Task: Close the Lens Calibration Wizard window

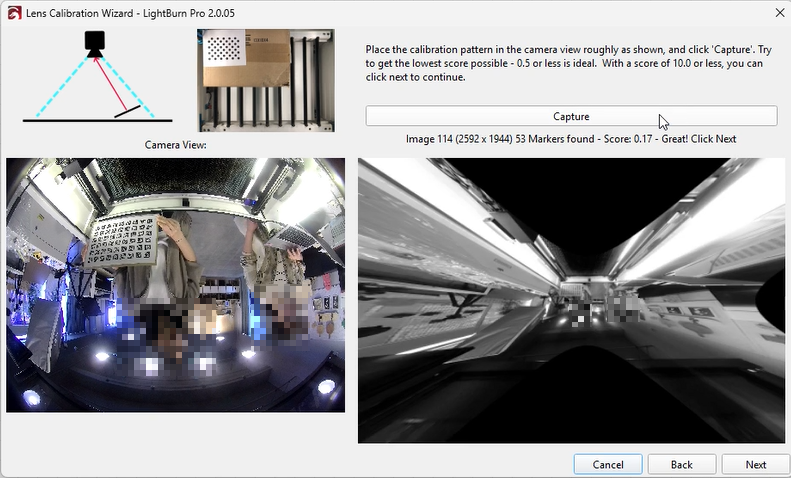Action: (x=779, y=11)
